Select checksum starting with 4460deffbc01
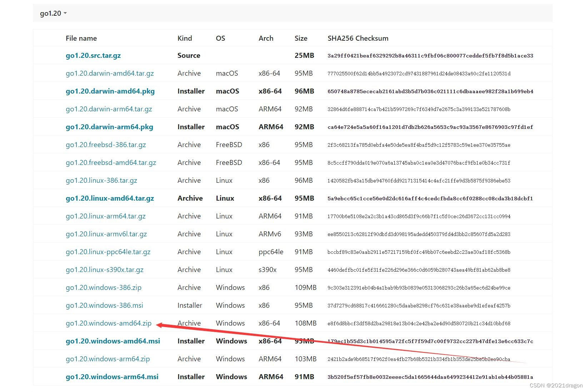The image size is (588, 392). click(x=419, y=270)
